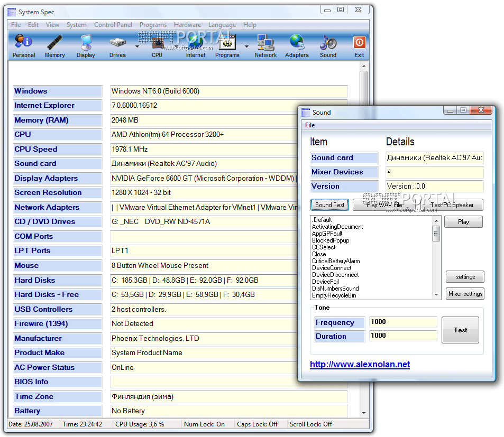Click the Sound toolbar icon
This screenshot has height=437, width=504.
pos(328,45)
